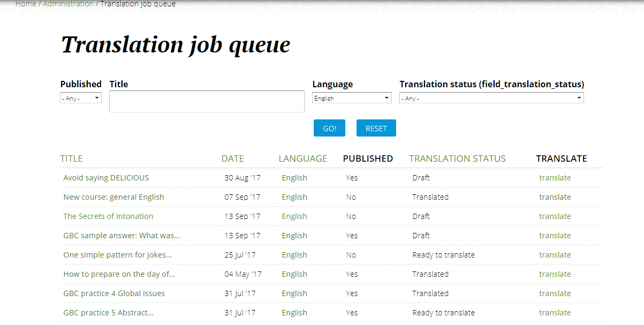Sort the table by TITLE column header
644x325 pixels.
click(x=72, y=158)
